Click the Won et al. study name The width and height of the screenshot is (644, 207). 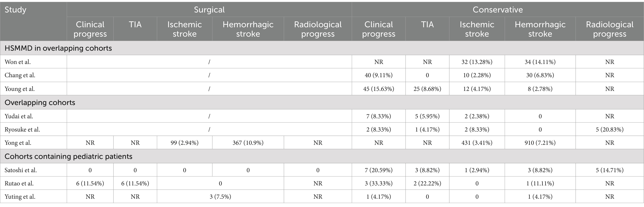[18, 62]
